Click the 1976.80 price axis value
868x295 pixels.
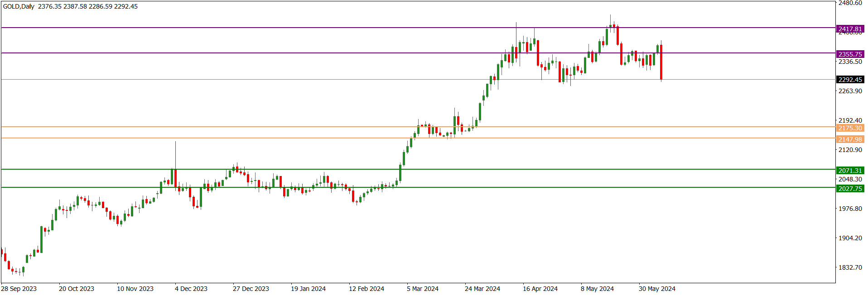coord(850,209)
